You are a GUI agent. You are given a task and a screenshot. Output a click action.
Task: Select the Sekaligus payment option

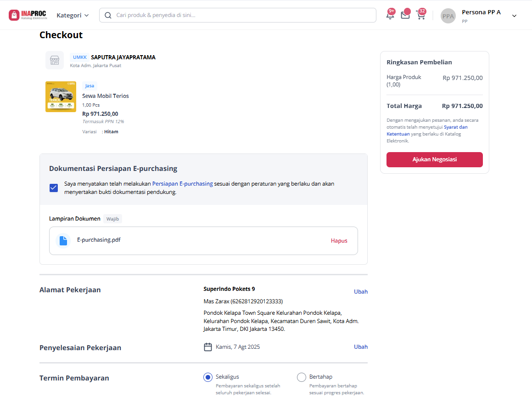(x=207, y=377)
